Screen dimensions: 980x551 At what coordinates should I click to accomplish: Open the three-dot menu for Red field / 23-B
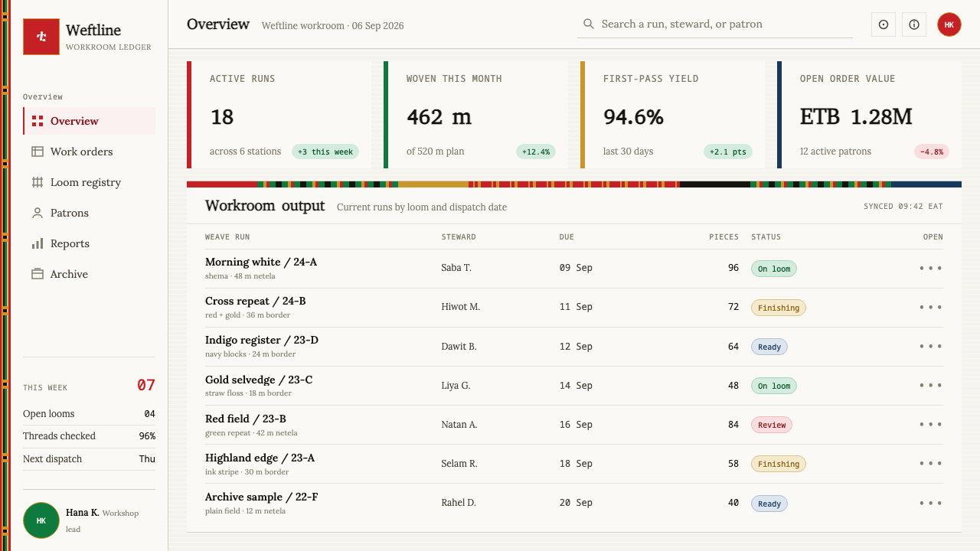click(930, 425)
